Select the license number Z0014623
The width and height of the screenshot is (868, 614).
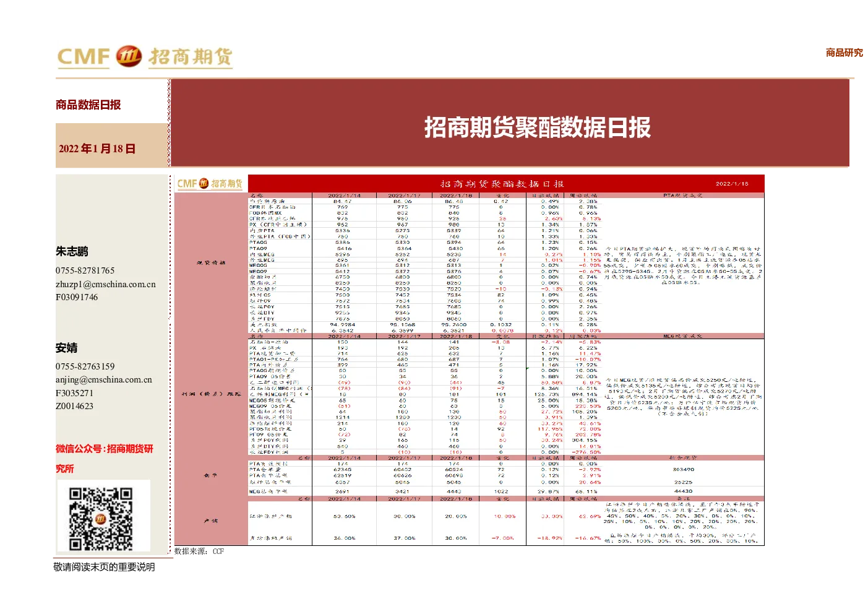74,406
